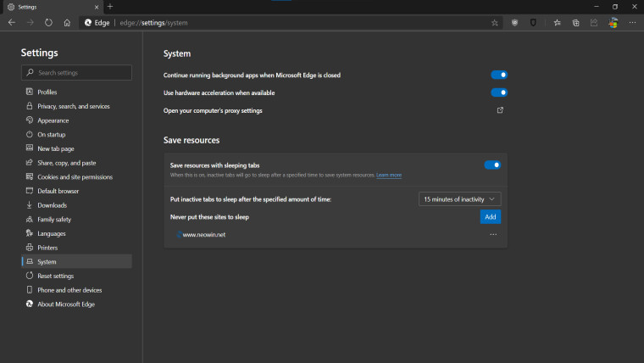Click the forward navigation arrow
This screenshot has width=644, height=363.
[30, 23]
